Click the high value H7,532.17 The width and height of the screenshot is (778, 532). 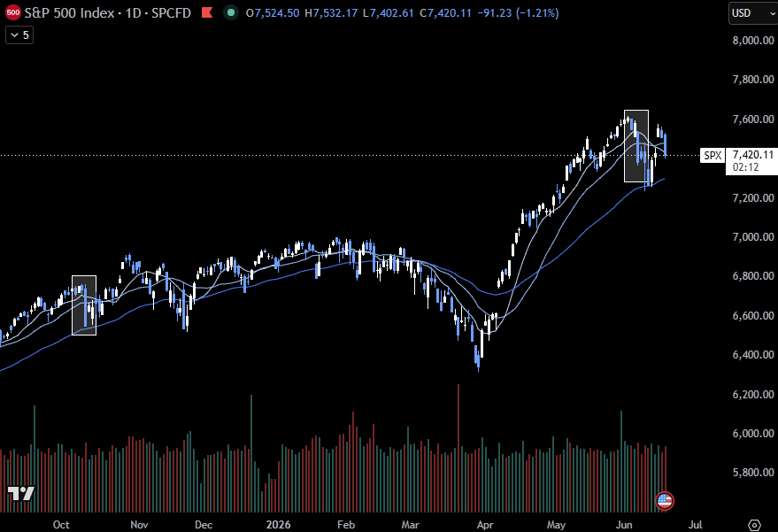(331, 13)
